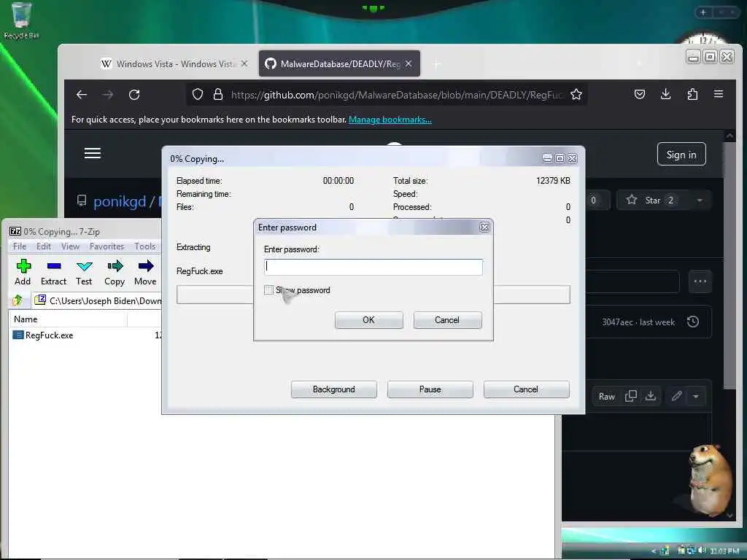Image resolution: width=747 pixels, height=560 pixels.
Task: Click the GitHub Sign in button
Action: pos(681,155)
